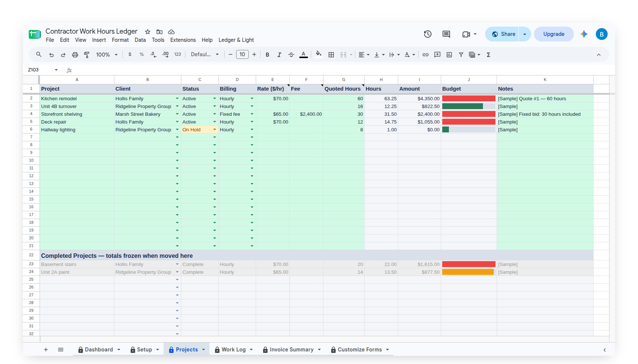The width and height of the screenshot is (638, 364).
Task: Open the zoom level dropdown
Action: (x=107, y=55)
